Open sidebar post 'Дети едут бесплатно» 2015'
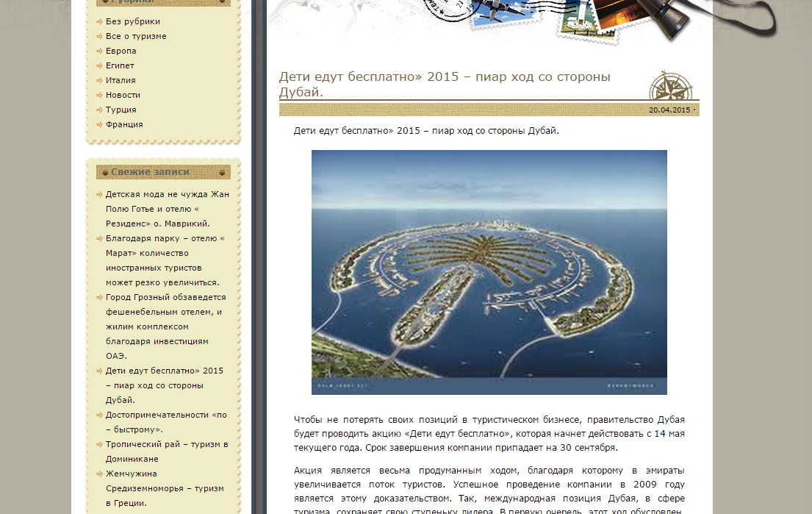Viewport: 812px width, 514px height. (x=165, y=385)
